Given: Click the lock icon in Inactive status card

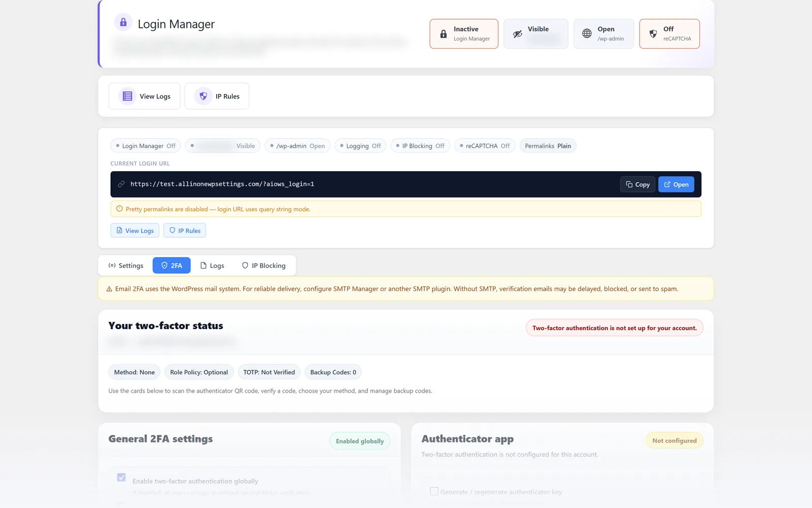Looking at the screenshot, I should 444,34.
